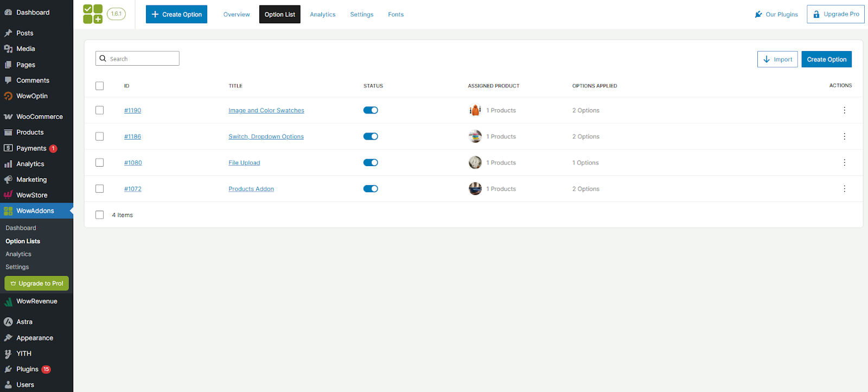Open the Analytics tab in top navigation

coord(323,14)
